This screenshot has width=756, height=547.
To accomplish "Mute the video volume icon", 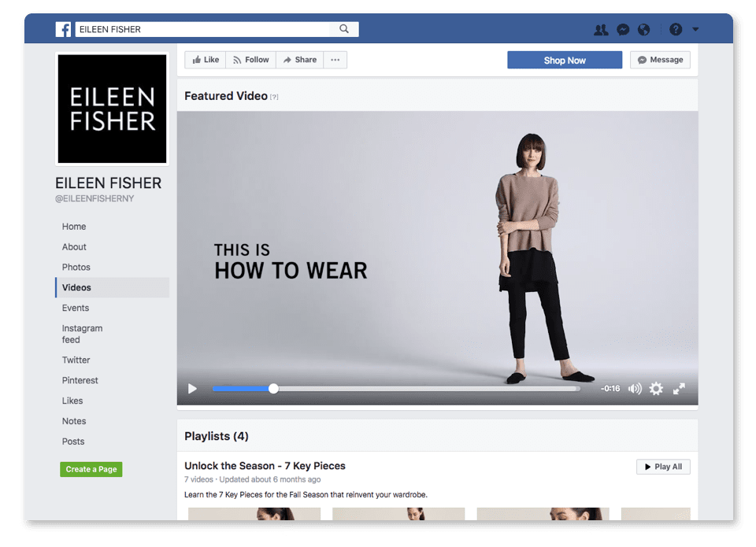I will pyautogui.click(x=635, y=389).
